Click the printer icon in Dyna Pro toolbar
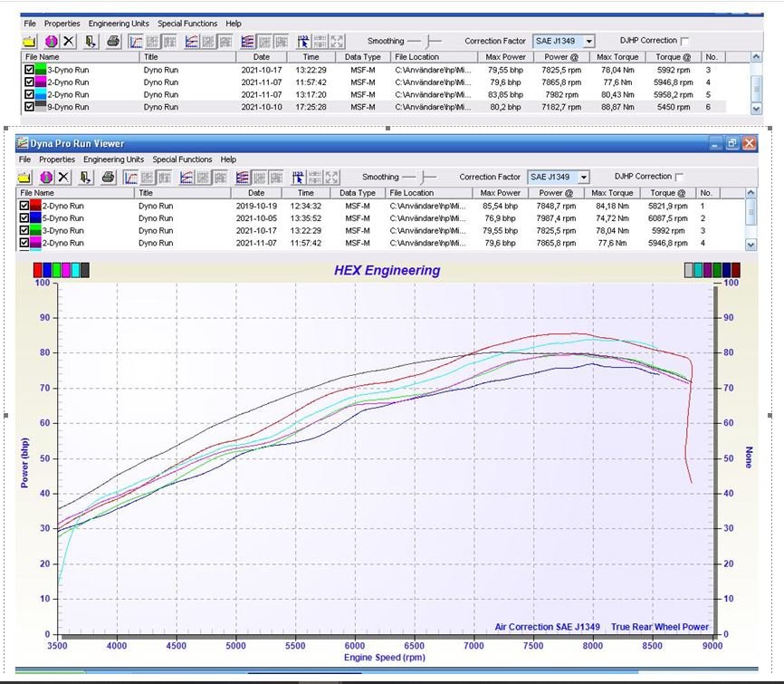 [x=108, y=178]
